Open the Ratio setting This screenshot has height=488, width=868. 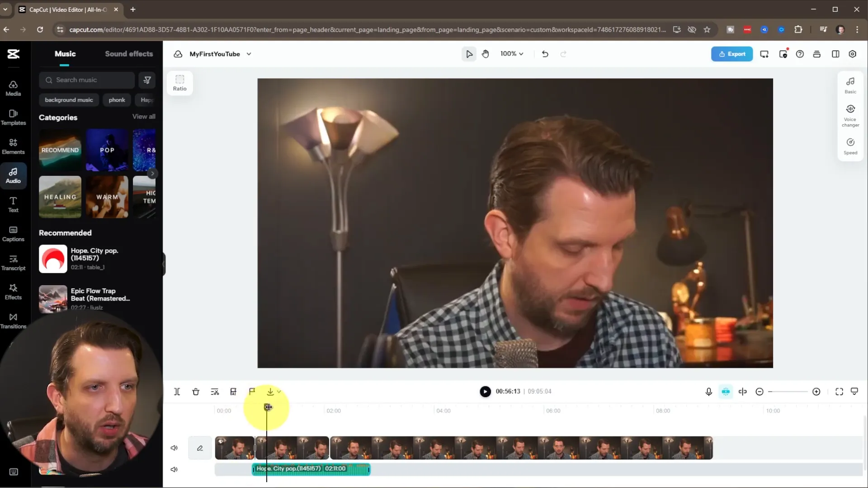[x=179, y=83]
